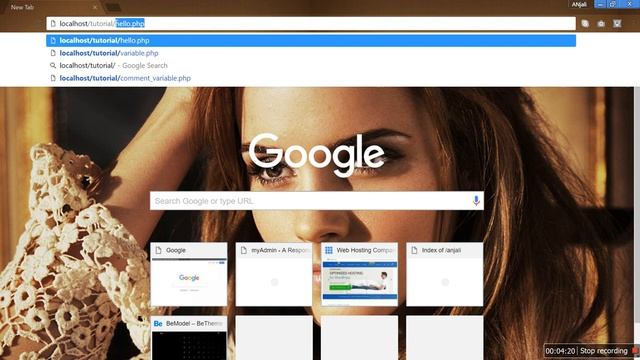Click the rightmost extension icon in the toolbar
Image resolution: width=640 pixels, height=360 pixels.
[617, 24]
